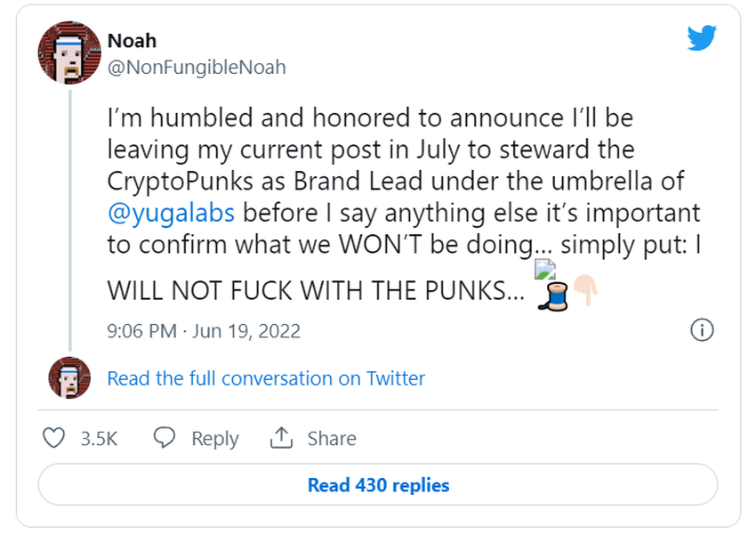The width and height of the screenshot is (756, 535).
Task: Open the @yugalabs mention link
Action: 172,214
